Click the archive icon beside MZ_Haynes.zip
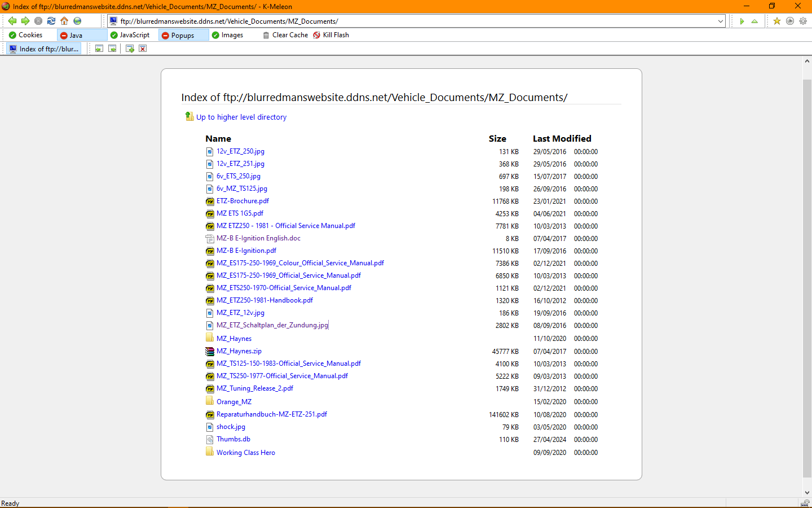 210,351
